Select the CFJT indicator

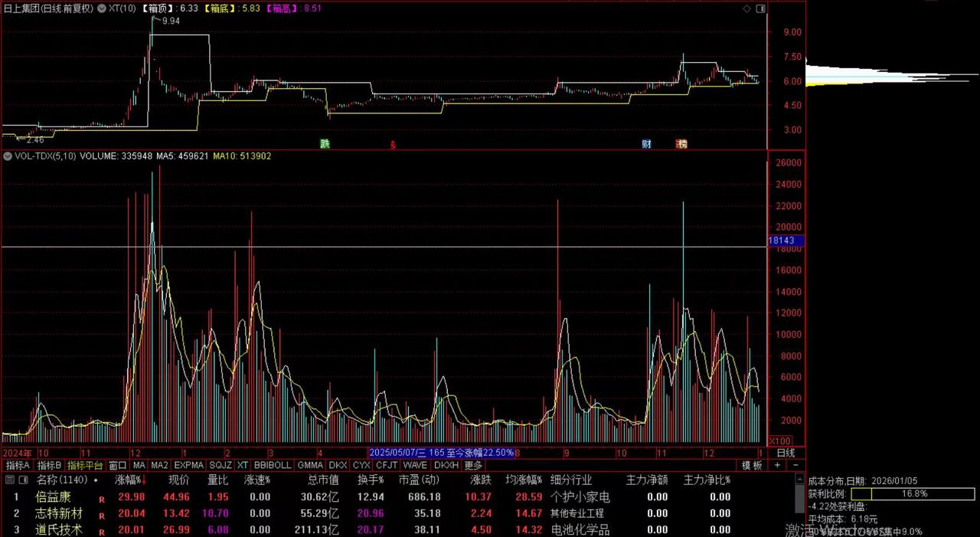coord(387,465)
